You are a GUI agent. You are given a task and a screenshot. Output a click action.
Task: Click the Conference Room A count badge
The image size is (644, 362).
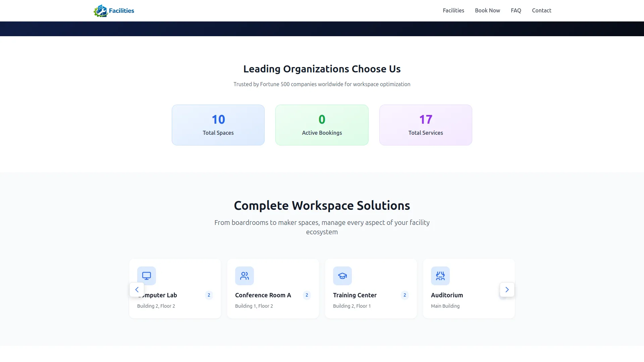307,295
